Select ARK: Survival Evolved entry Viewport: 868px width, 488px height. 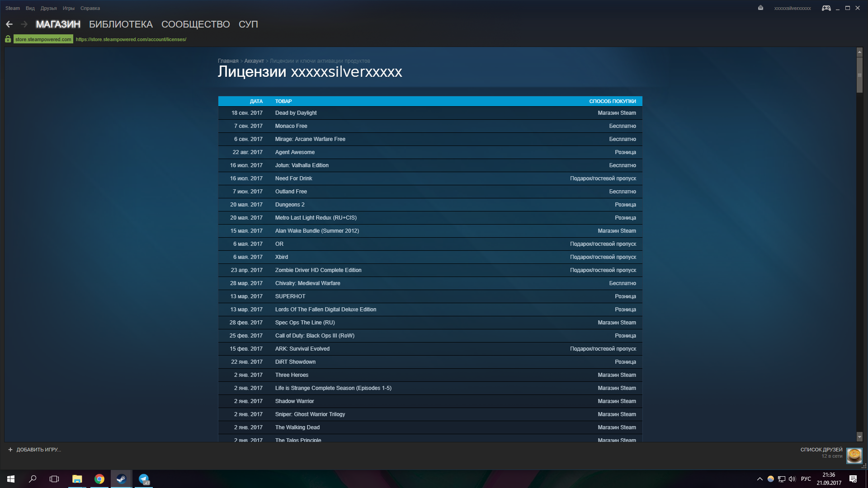point(430,349)
